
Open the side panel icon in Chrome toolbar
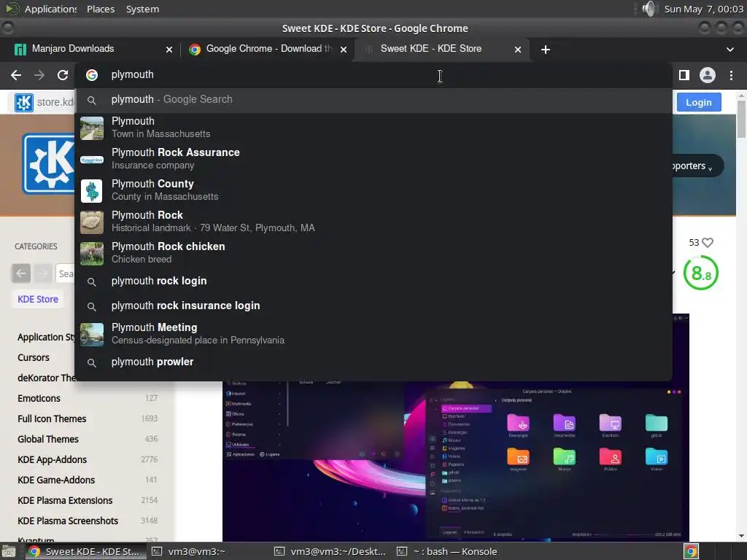684,75
